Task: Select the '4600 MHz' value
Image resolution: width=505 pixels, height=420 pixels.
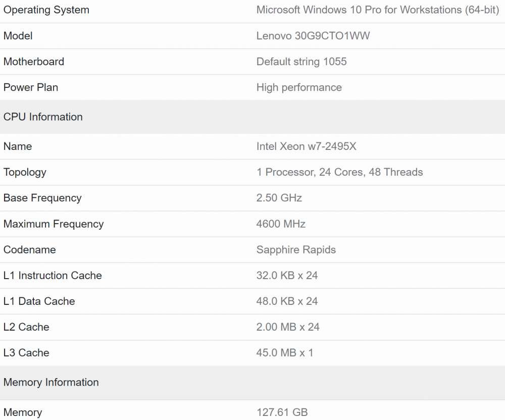Action: click(281, 224)
